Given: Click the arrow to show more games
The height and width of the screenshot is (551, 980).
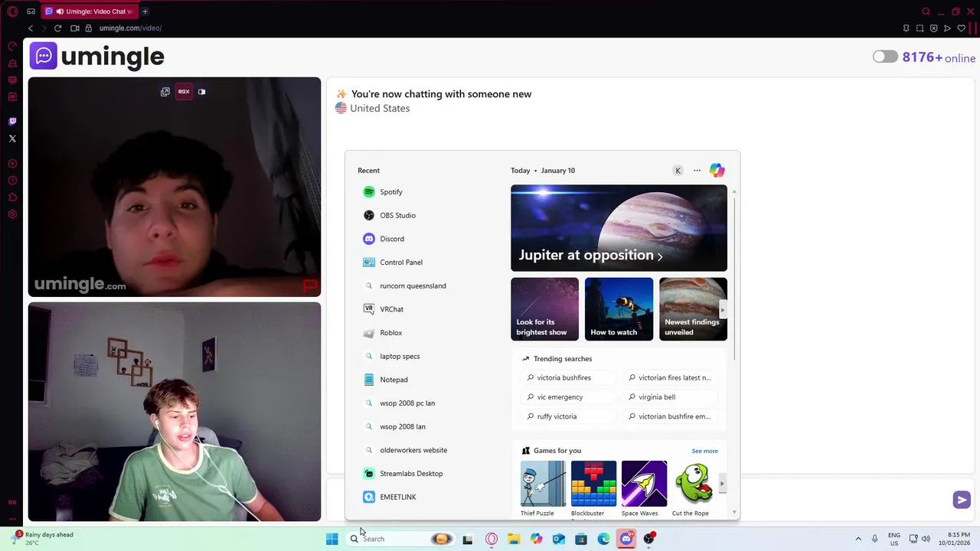Looking at the screenshot, I should pyautogui.click(x=722, y=484).
